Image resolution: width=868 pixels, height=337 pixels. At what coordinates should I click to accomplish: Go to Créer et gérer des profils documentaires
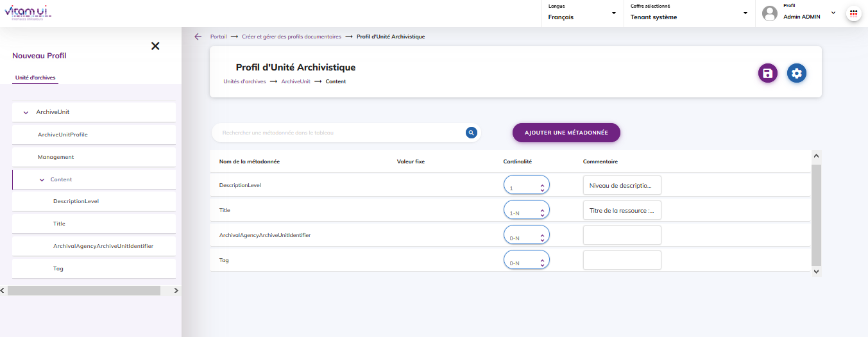click(291, 37)
